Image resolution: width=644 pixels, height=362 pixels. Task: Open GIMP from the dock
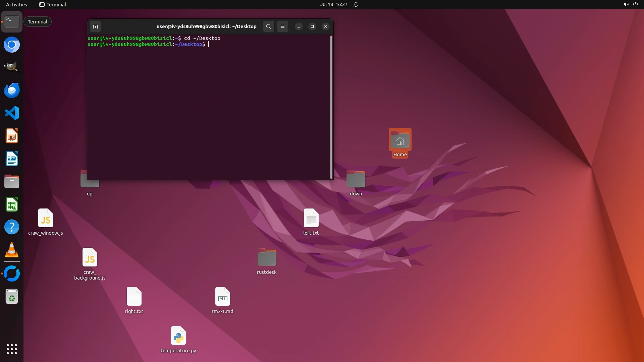click(12, 67)
